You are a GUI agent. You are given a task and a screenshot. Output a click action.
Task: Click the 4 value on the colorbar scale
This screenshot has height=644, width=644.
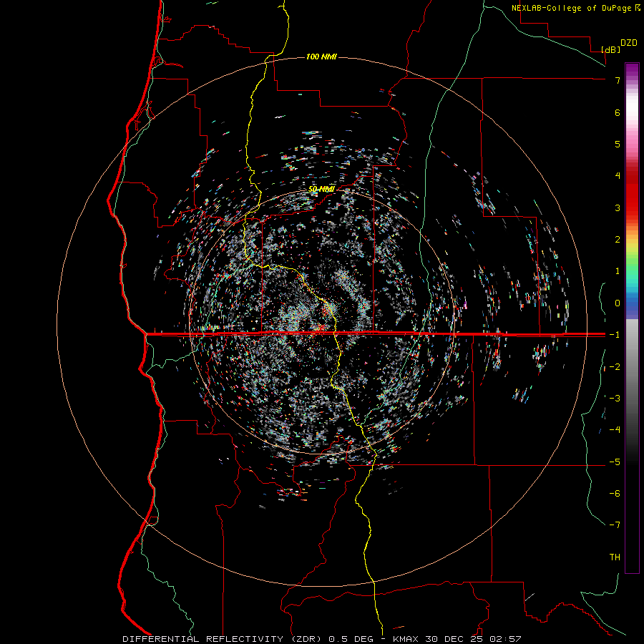click(618, 176)
